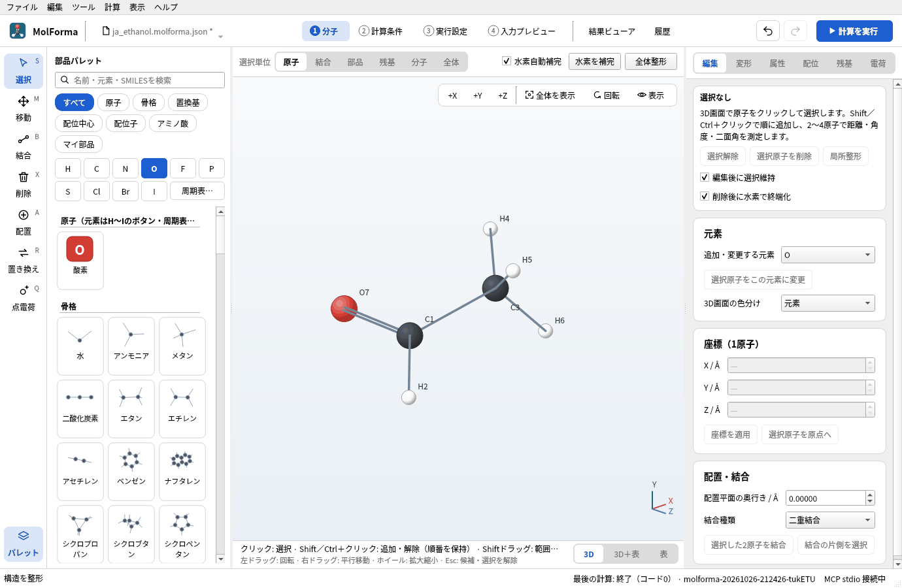Viewport: 902px width, 588px height.
Task: Focus the parts search field
Action: click(x=140, y=80)
